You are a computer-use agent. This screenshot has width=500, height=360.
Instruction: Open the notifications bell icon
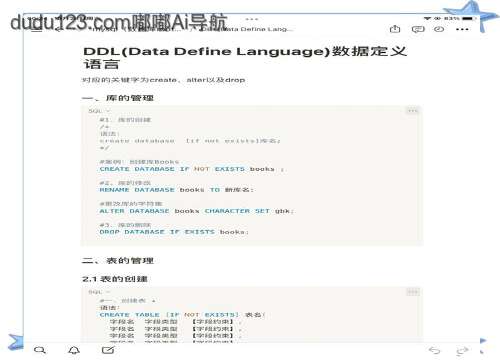click(x=74, y=350)
